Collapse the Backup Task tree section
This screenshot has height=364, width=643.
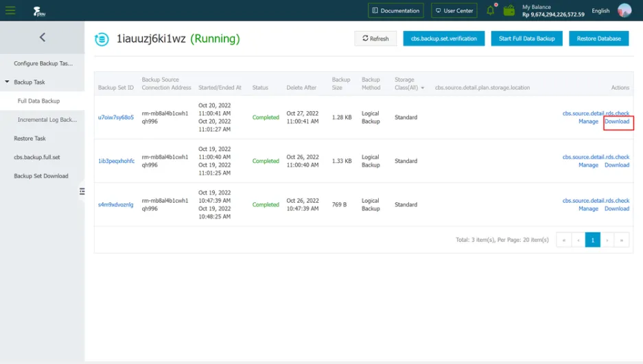click(x=7, y=82)
